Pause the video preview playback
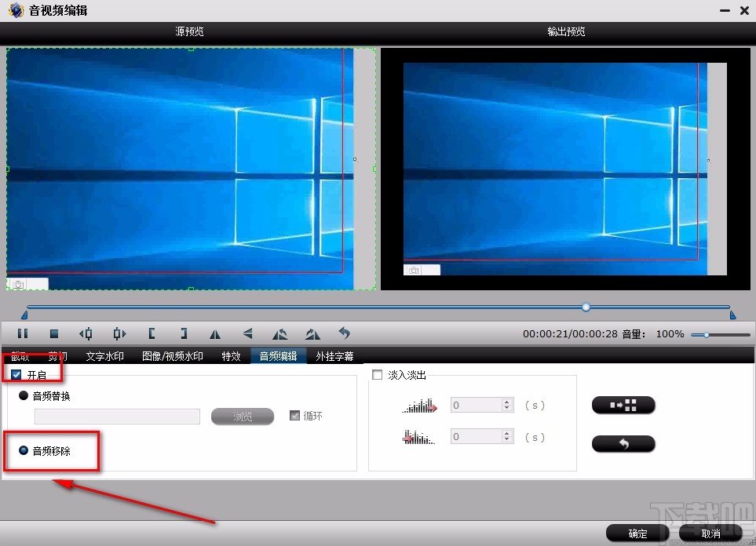Viewport: 756px width, 546px height. pos(22,333)
